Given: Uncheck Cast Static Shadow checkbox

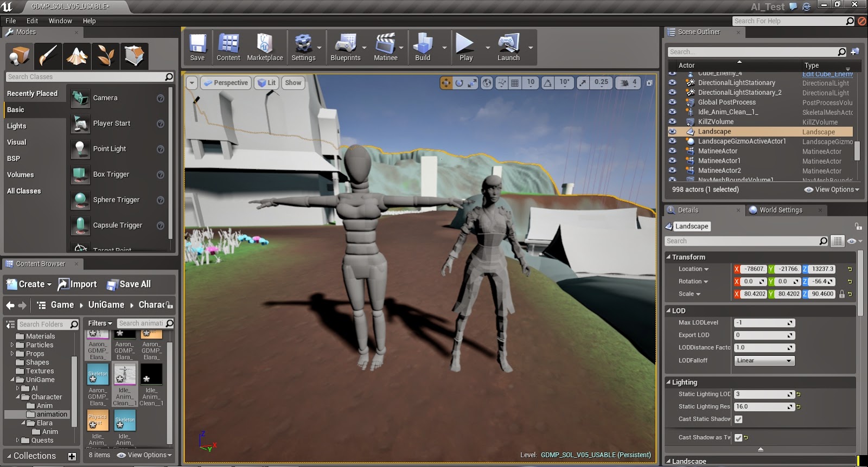Looking at the screenshot, I should [738, 419].
